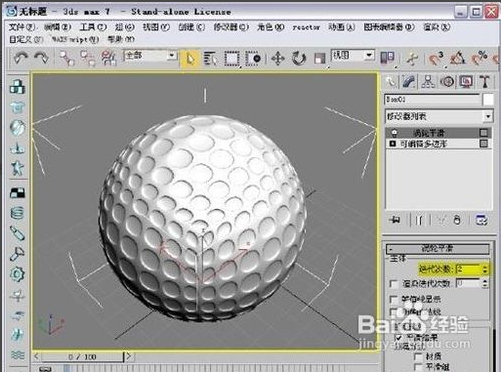Select the Select and Rotate tool
This screenshot has width=501, height=372.
(x=299, y=59)
